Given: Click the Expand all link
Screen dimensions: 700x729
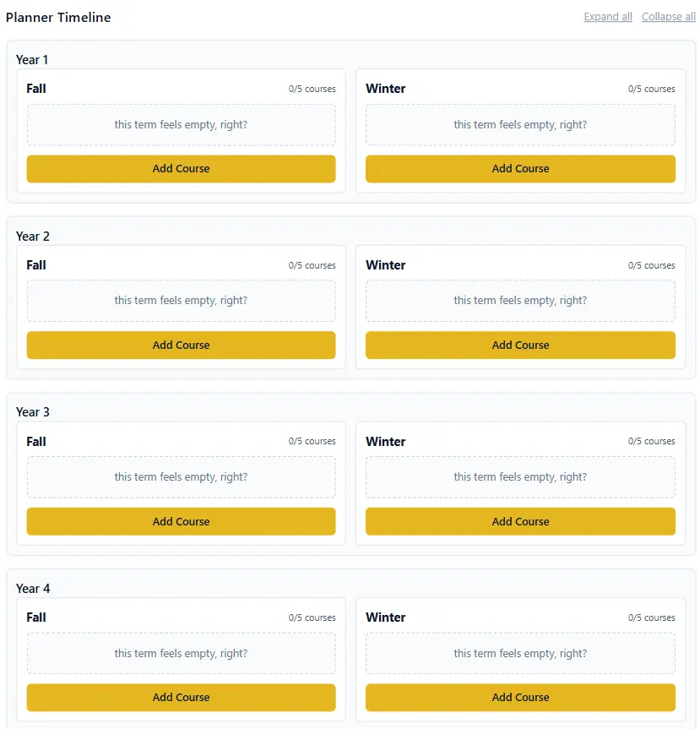Looking at the screenshot, I should tap(607, 17).
